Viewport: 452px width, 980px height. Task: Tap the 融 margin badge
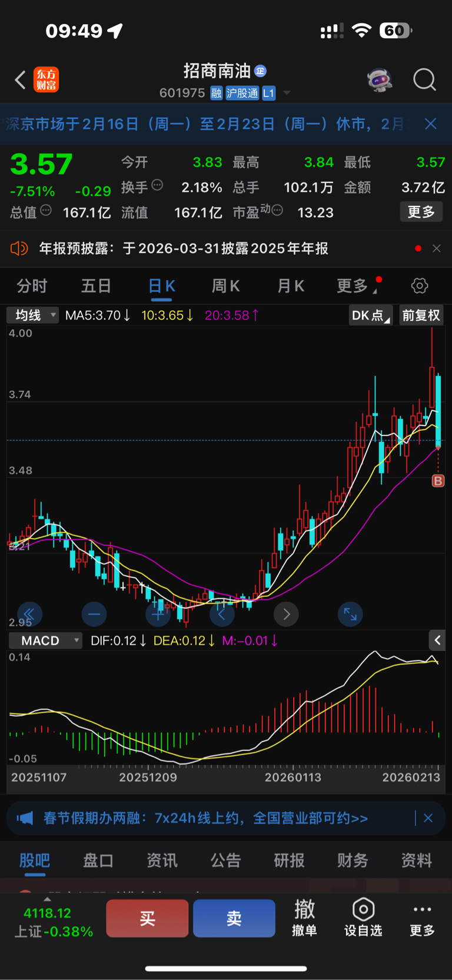(x=217, y=93)
